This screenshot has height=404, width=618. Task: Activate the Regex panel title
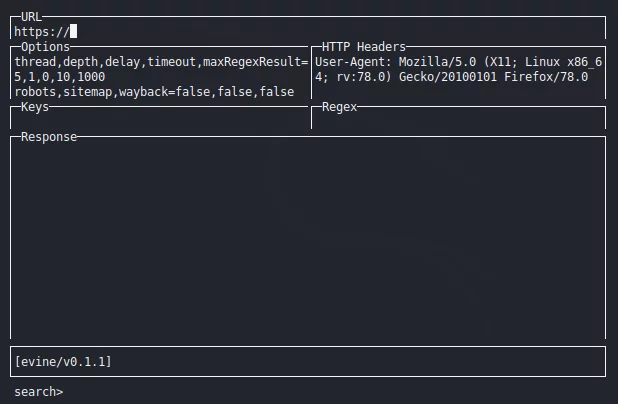[339, 107]
